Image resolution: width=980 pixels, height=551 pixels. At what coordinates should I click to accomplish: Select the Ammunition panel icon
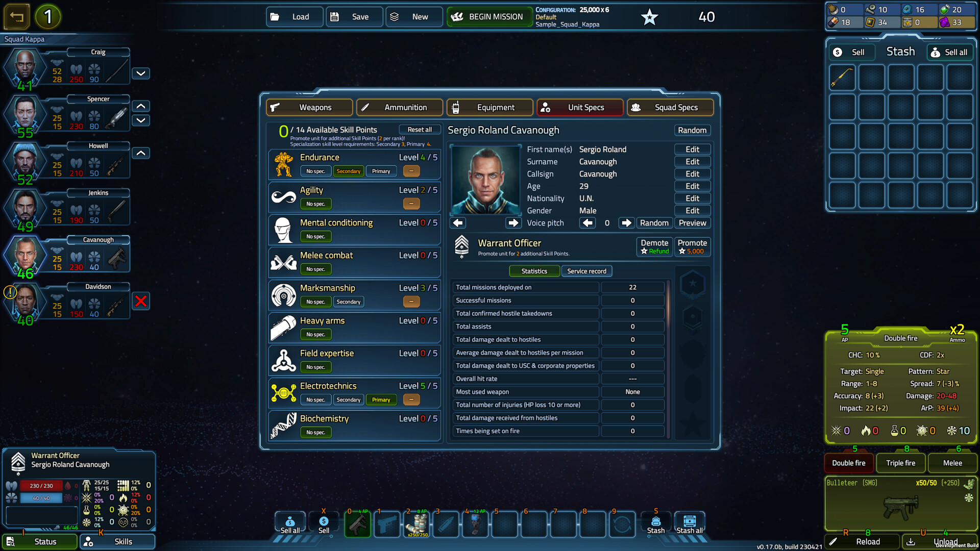(365, 107)
